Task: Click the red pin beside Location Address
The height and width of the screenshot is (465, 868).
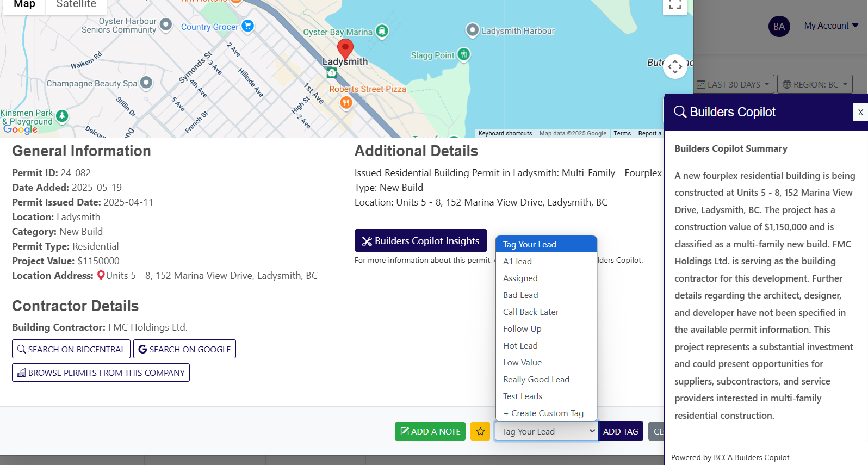Action: tap(101, 276)
